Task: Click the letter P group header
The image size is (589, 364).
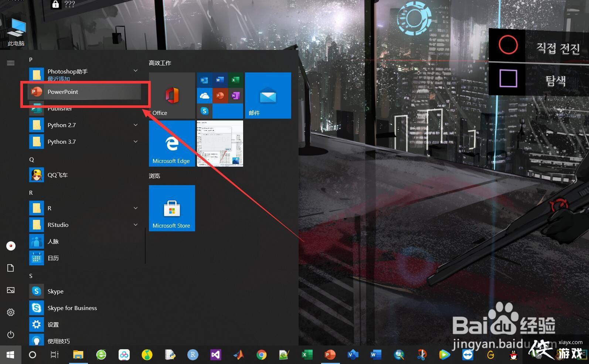Action: coord(31,59)
